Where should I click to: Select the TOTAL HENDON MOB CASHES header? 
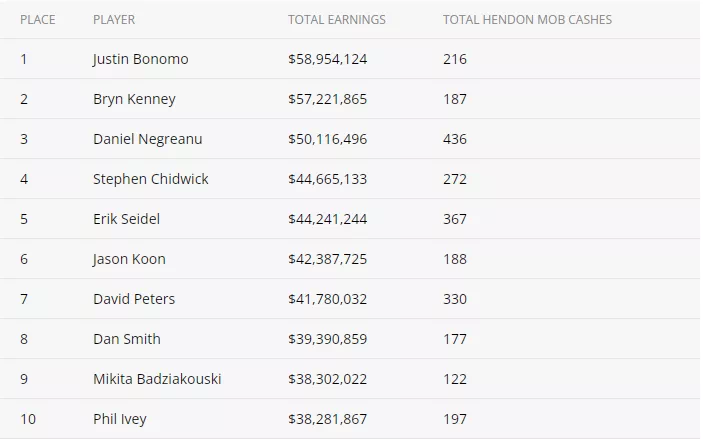tap(527, 19)
